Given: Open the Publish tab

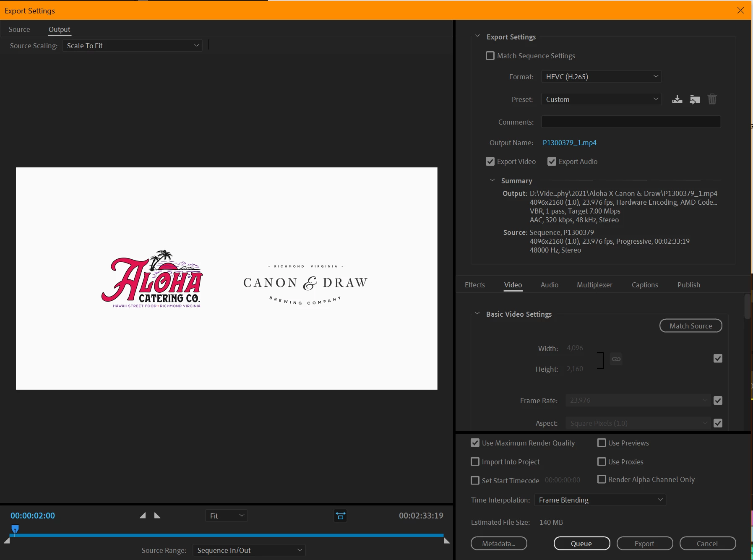Looking at the screenshot, I should 688,285.
